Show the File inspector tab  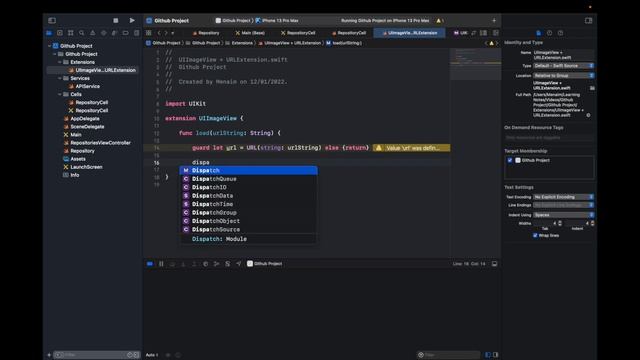pyautogui.click(x=538, y=33)
